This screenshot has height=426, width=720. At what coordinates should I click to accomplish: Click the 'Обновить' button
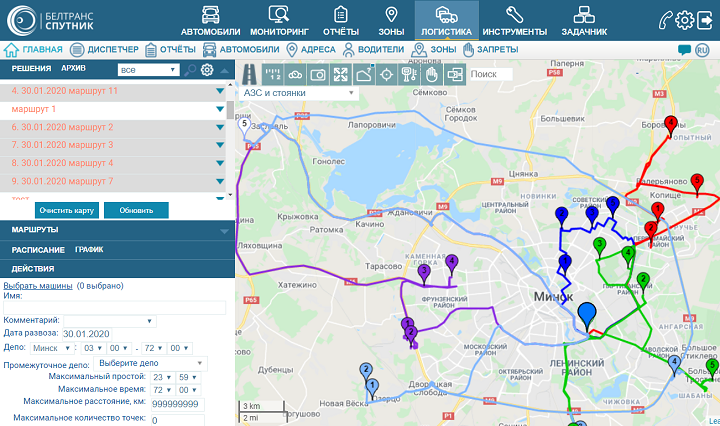tap(136, 210)
